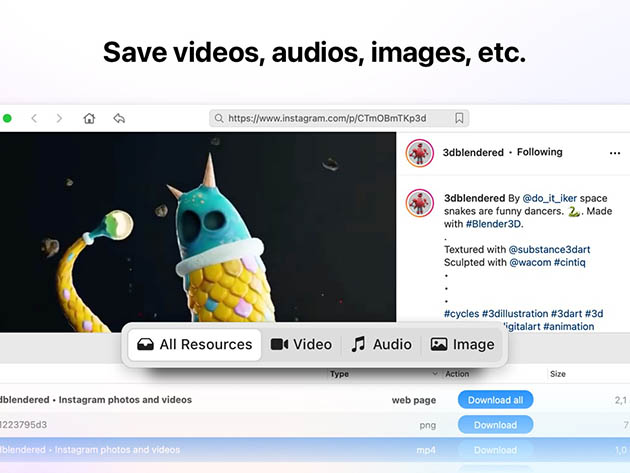The height and width of the screenshot is (473, 630).
Task: Switch to the Image tab
Action: (462, 344)
